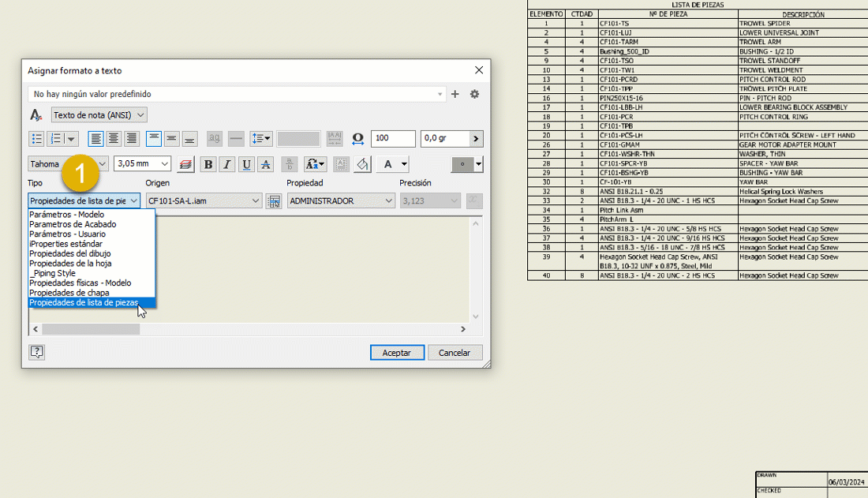Viewport: 868px width, 498px height.
Task: Center the text horizontally
Action: (x=114, y=138)
